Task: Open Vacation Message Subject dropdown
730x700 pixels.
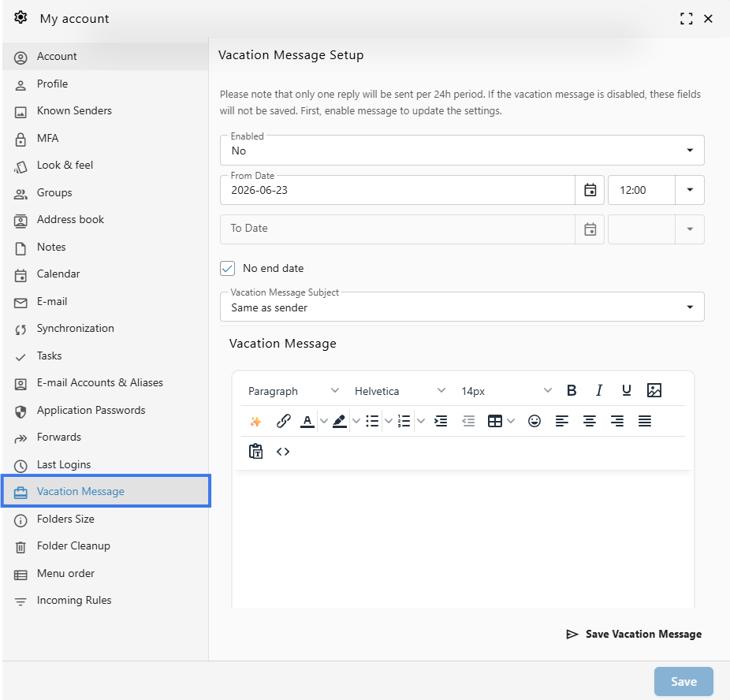Action: point(462,307)
